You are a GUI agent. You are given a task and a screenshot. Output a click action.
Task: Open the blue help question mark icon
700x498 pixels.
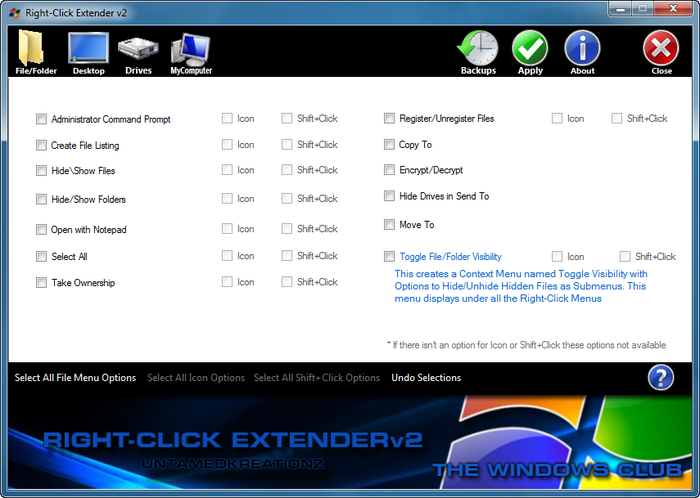pos(661,378)
